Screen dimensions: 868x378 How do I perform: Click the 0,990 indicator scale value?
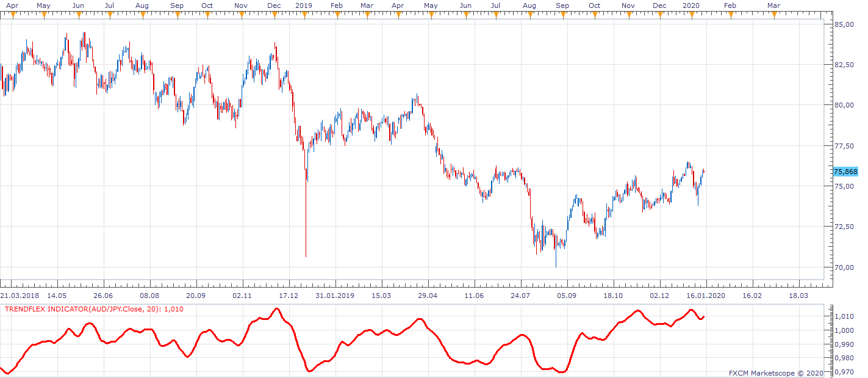point(844,344)
